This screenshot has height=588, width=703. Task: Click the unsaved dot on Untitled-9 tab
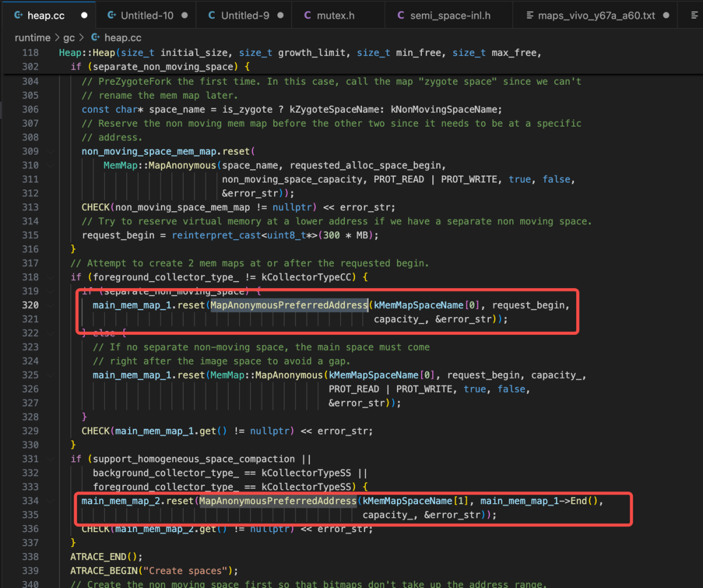coord(280,15)
